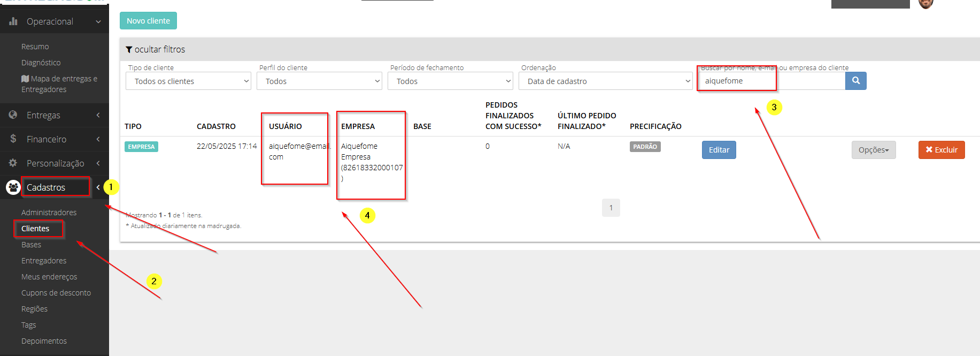980x356 pixels.
Task: Collapse the Cadastros section arrow
Action: point(98,187)
